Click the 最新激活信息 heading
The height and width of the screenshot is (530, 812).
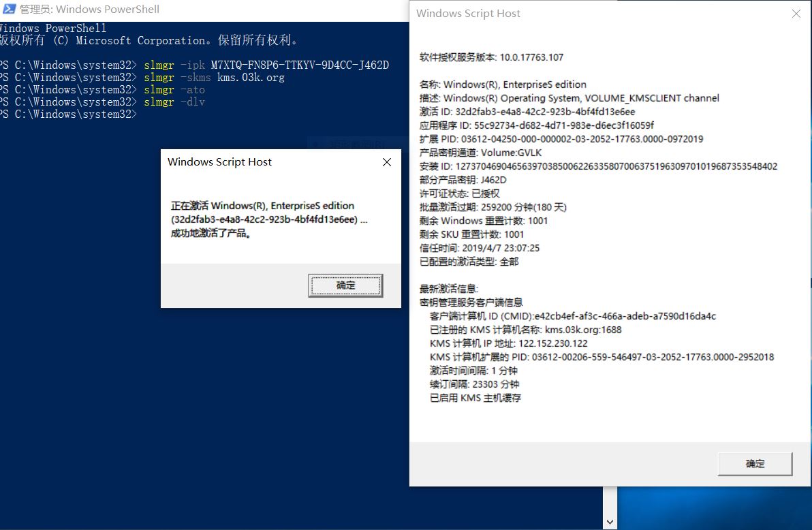coord(449,289)
